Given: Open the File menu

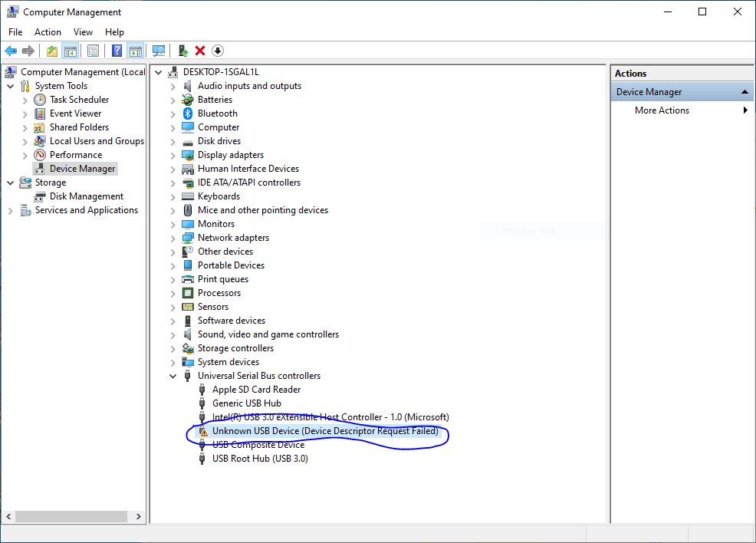Looking at the screenshot, I should [15, 31].
